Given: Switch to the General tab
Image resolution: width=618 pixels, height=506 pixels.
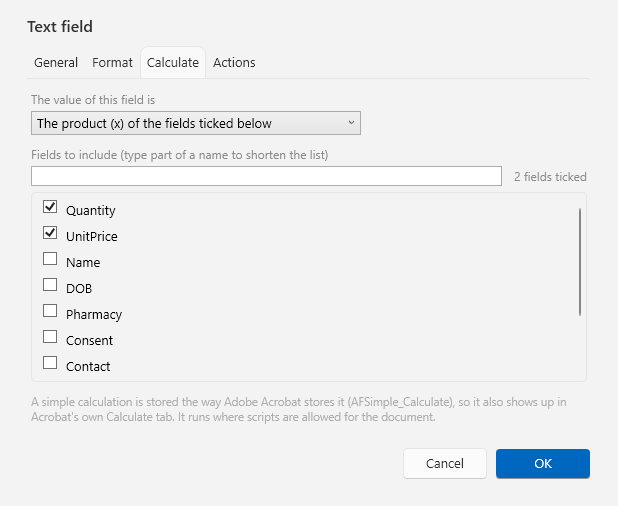Looking at the screenshot, I should [x=56, y=63].
